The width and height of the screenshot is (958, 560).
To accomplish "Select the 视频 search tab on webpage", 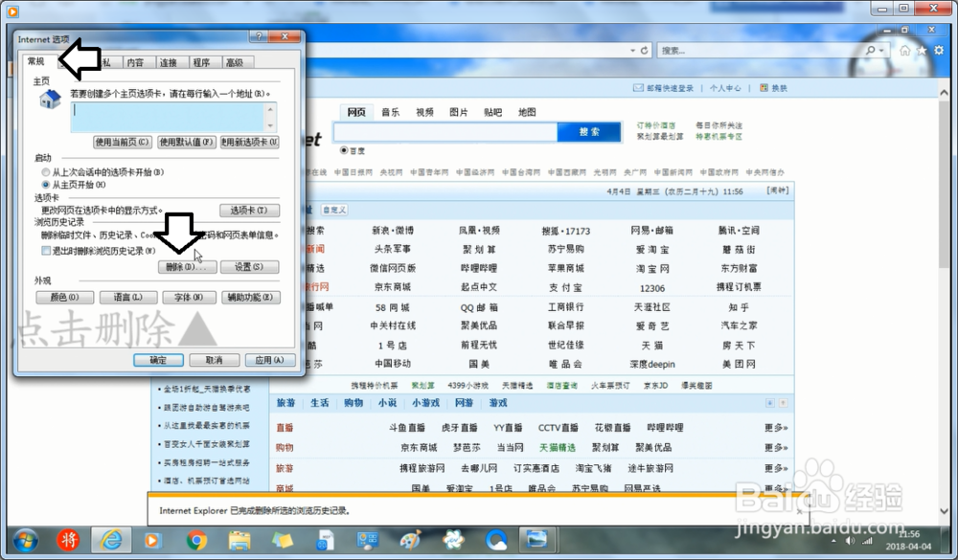I will (x=424, y=112).
